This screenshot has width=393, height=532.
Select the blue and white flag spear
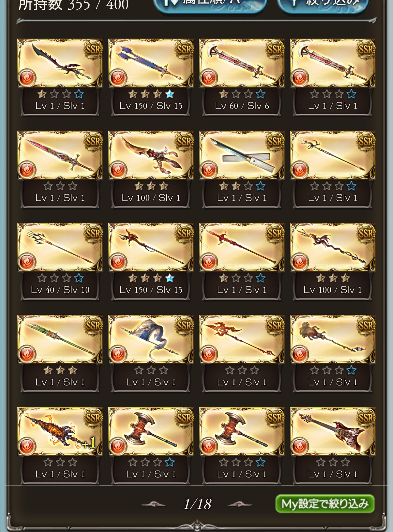pos(151,354)
